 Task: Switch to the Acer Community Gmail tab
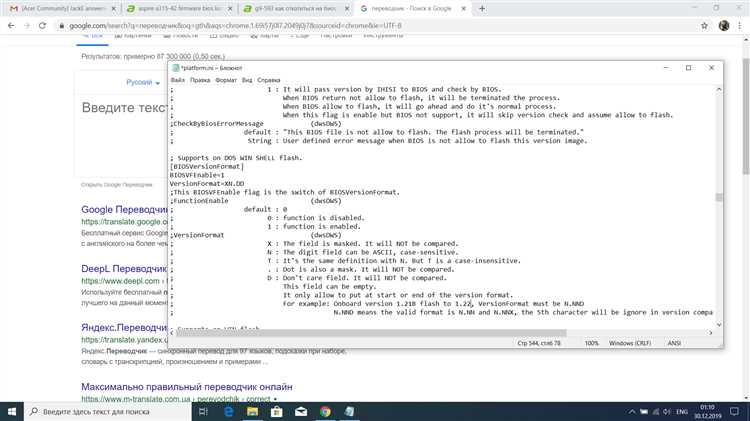pyautogui.click(x=61, y=9)
